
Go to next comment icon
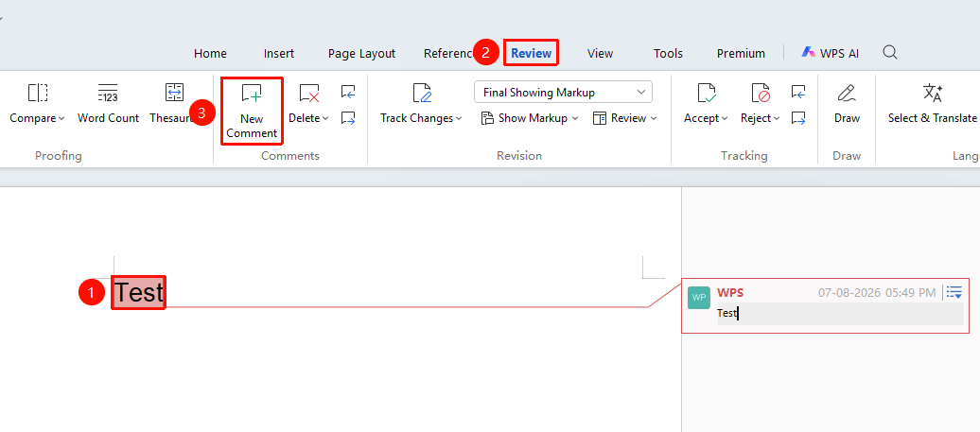point(348,118)
